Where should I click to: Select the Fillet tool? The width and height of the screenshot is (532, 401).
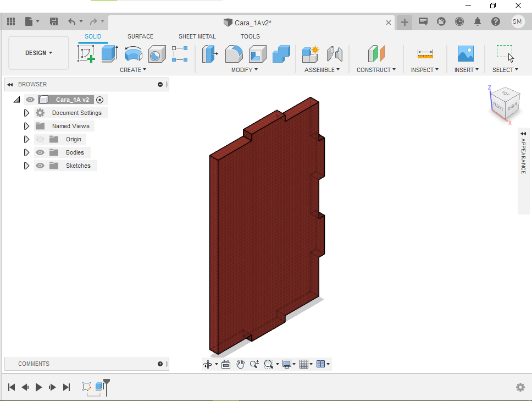click(234, 54)
